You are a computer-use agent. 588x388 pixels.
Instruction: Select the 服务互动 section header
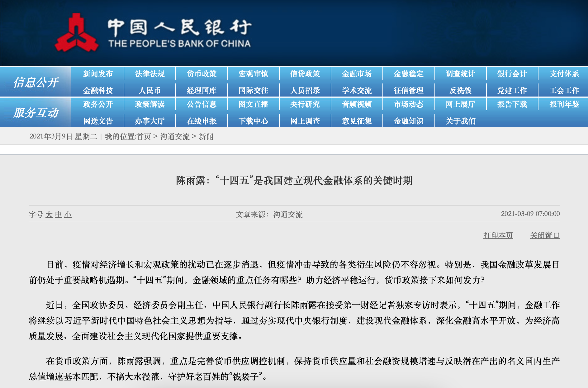(36, 112)
